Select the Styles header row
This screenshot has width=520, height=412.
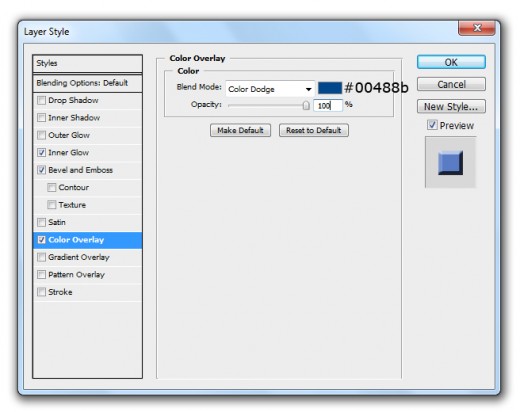pos(87,63)
